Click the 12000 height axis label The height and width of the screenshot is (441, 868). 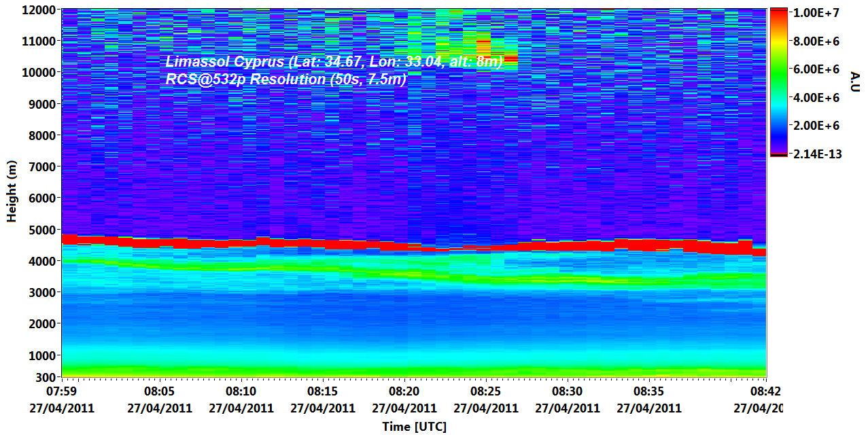37,10
